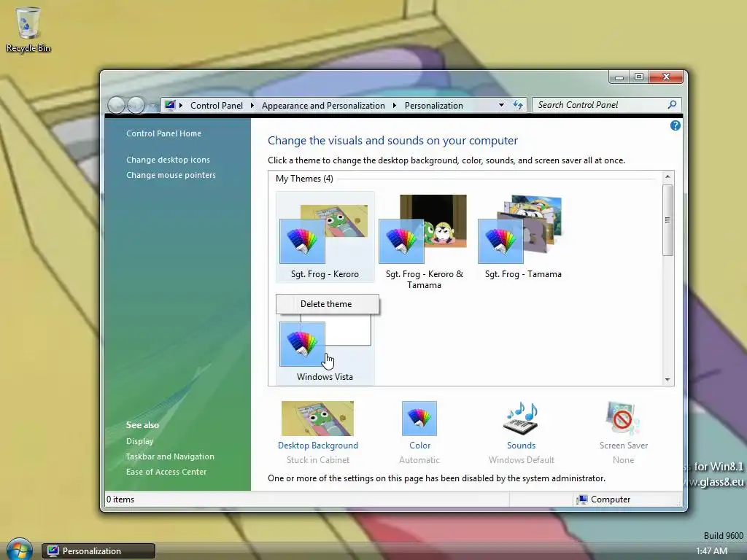Click the theme list scroll up arrow
The image size is (747, 560).
[x=667, y=176]
